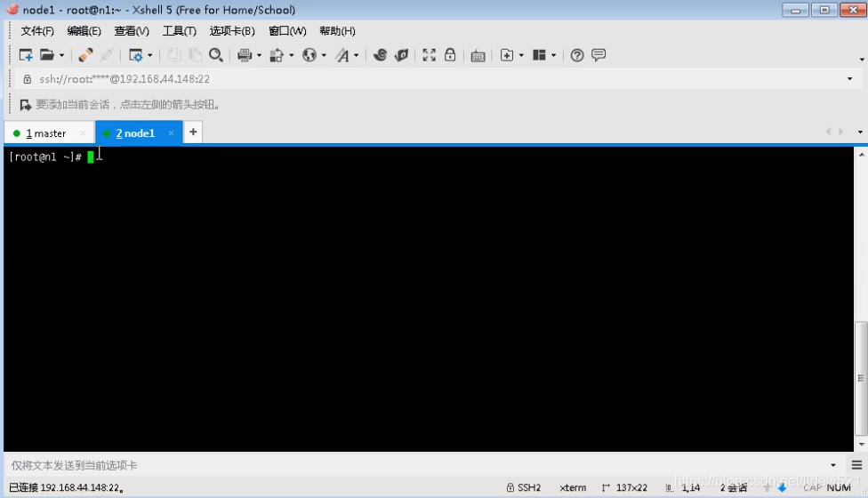Click the Encoding globe icon
Screen dimensions: 868x498
(x=309, y=55)
